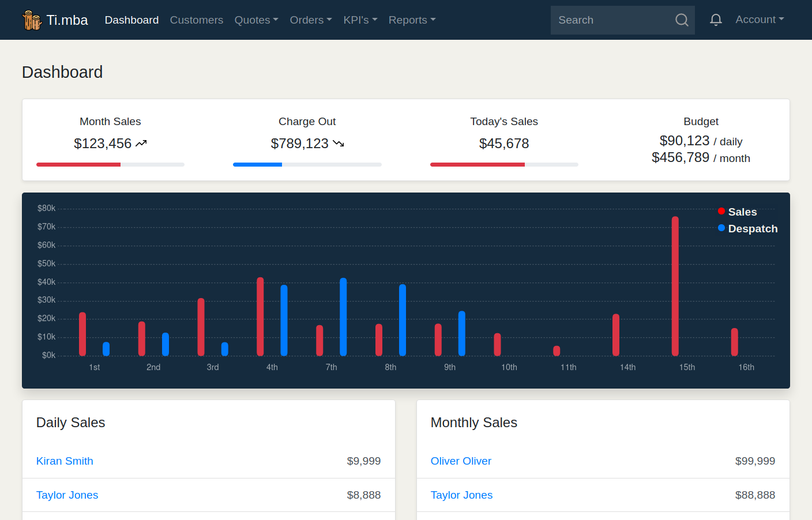Click the tall 15th sales bar in chart
The width and height of the screenshot is (812, 520).
pos(675,286)
